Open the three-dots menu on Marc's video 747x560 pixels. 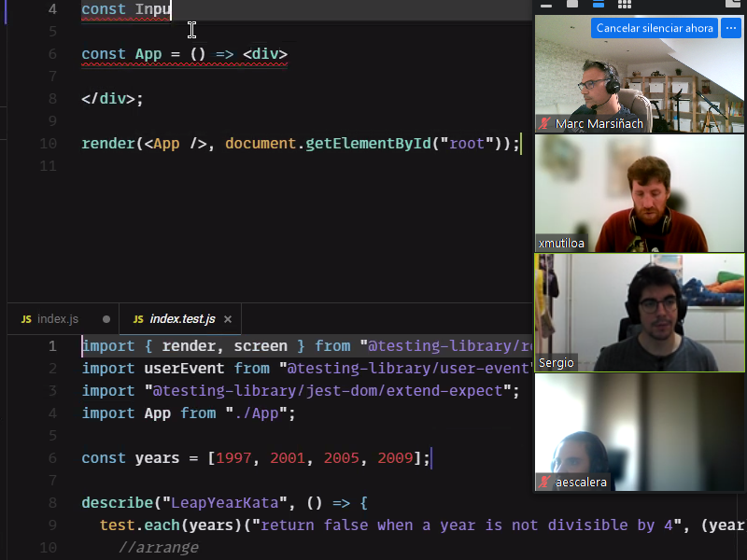click(731, 28)
